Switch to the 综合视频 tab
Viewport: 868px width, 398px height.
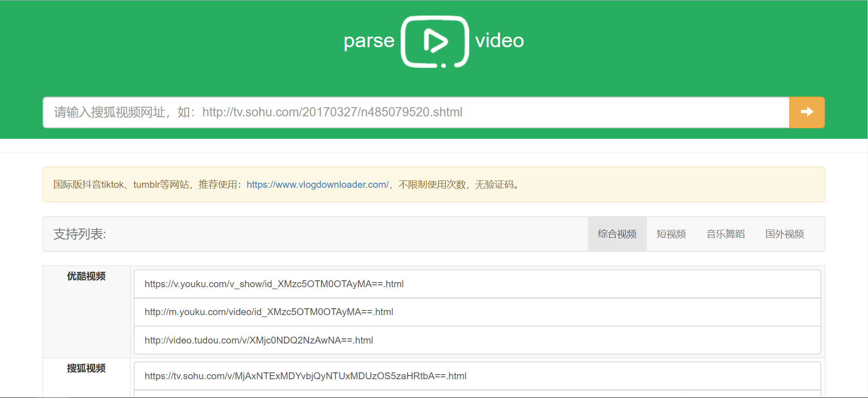point(617,234)
